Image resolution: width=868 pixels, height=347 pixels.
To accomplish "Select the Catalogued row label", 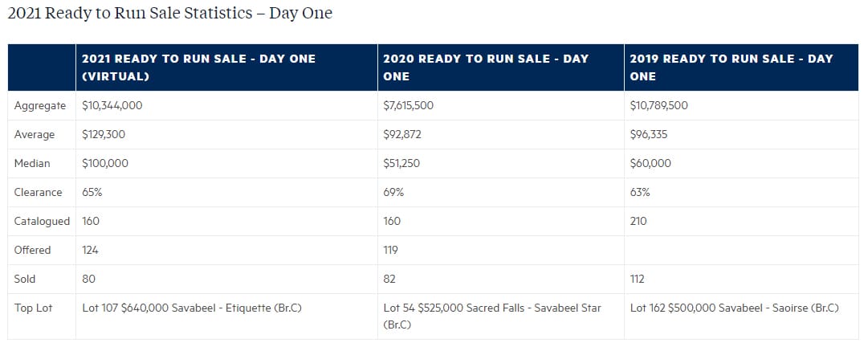I will coord(42,221).
